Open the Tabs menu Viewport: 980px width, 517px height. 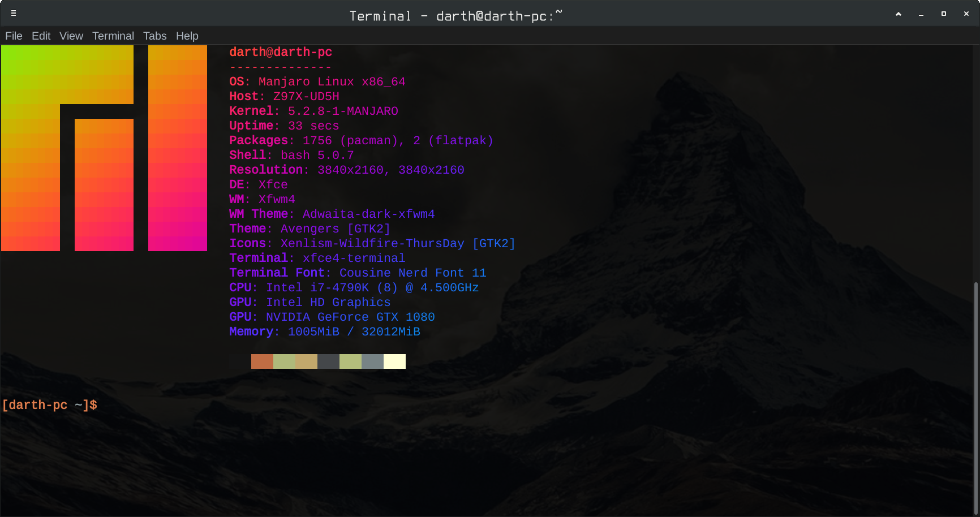point(154,36)
